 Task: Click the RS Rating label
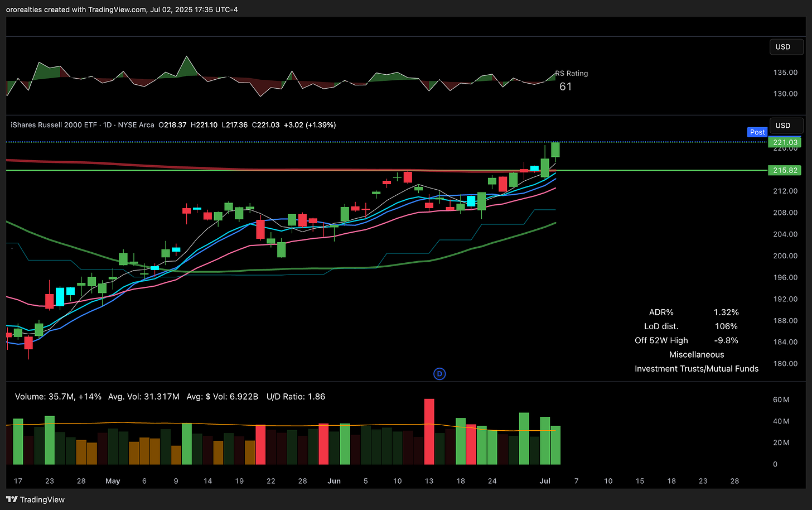tap(572, 73)
